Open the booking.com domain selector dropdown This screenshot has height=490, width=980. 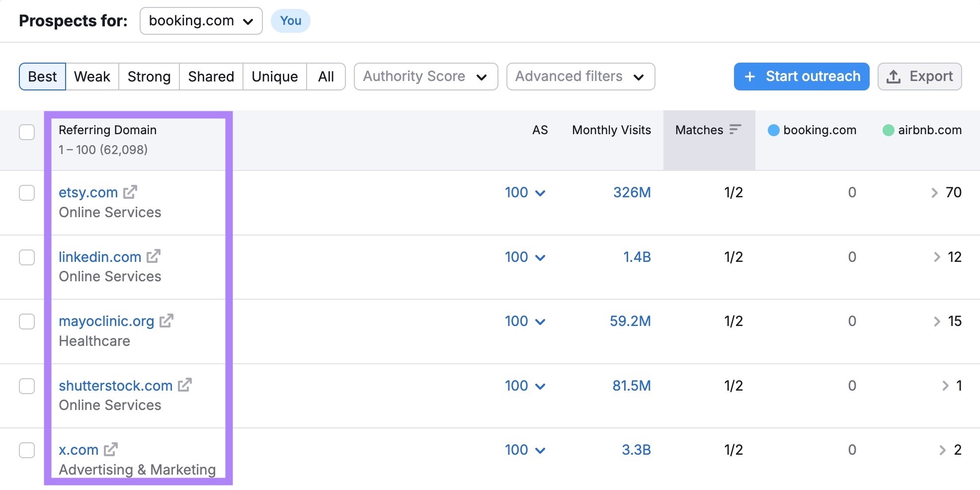[x=201, y=21]
